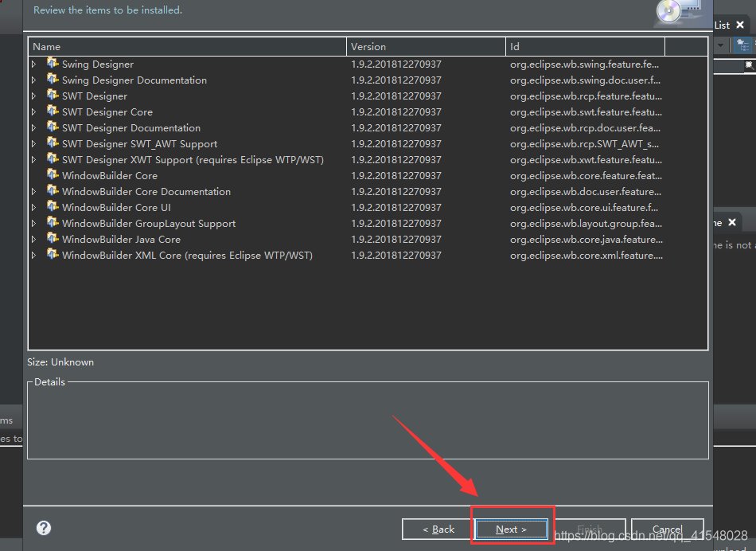
Task: Click the SWT Designer Core feature icon
Action: (x=53, y=111)
